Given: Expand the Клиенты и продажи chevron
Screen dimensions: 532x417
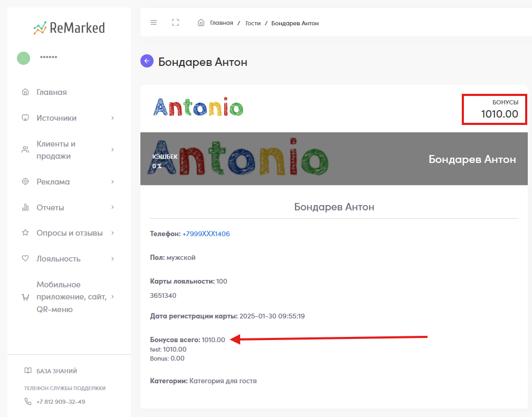Looking at the screenshot, I should point(112,150).
